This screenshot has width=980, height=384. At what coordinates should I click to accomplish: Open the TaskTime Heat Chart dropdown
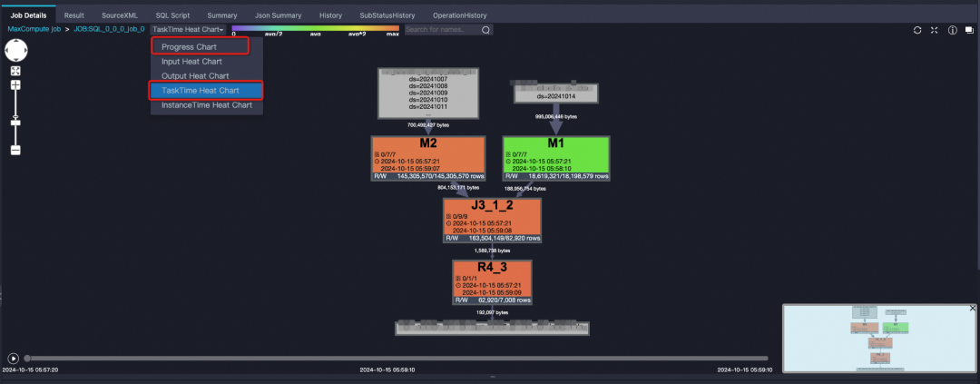coord(188,29)
